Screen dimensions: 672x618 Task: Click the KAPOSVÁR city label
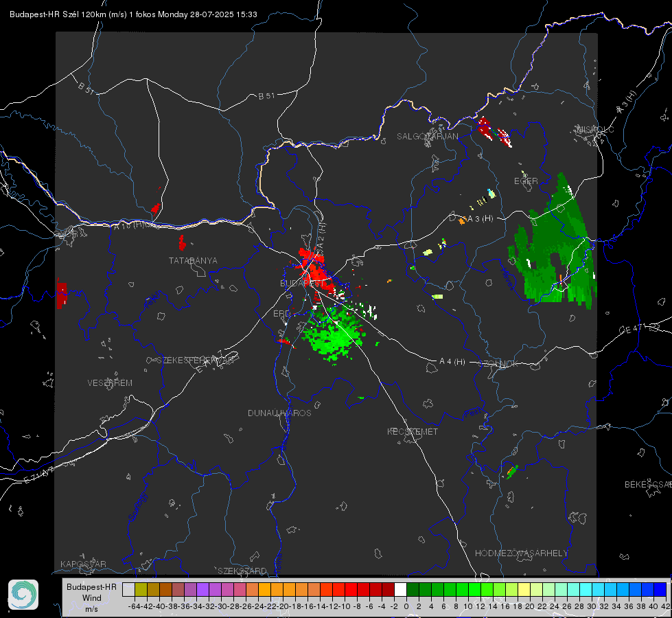[83, 564]
